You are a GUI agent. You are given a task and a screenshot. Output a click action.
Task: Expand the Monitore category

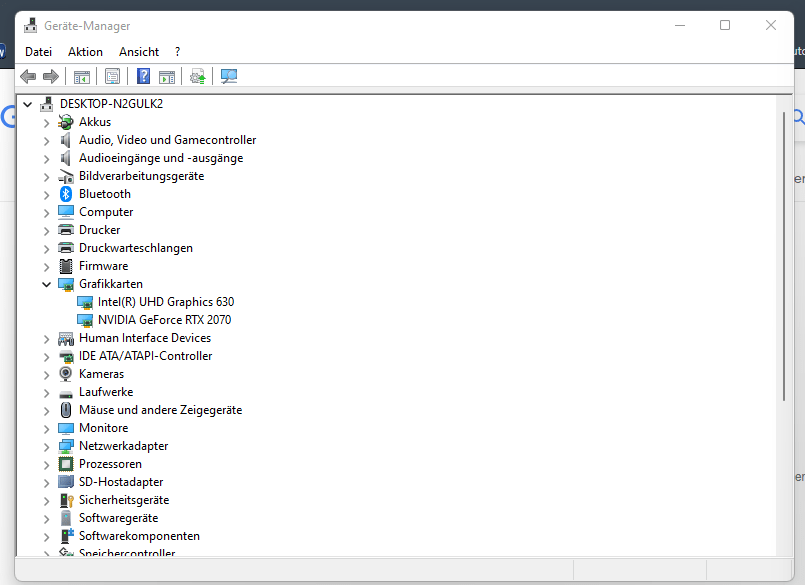pyautogui.click(x=46, y=428)
